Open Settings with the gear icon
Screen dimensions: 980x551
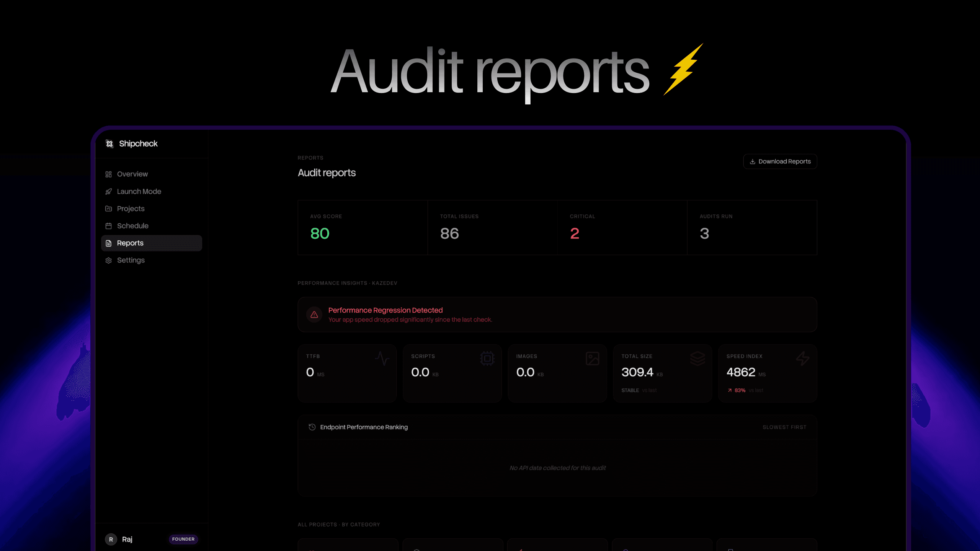point(108,260)
